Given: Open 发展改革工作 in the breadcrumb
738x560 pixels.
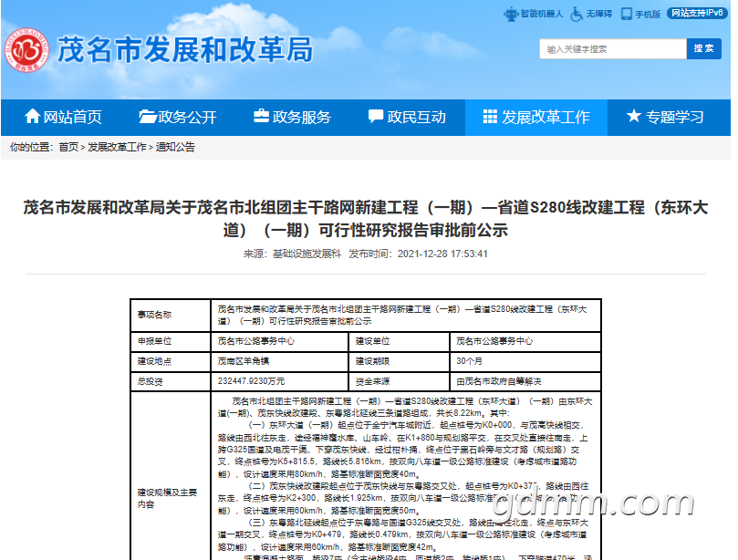Looking at the screenshot, I should 117,147.
